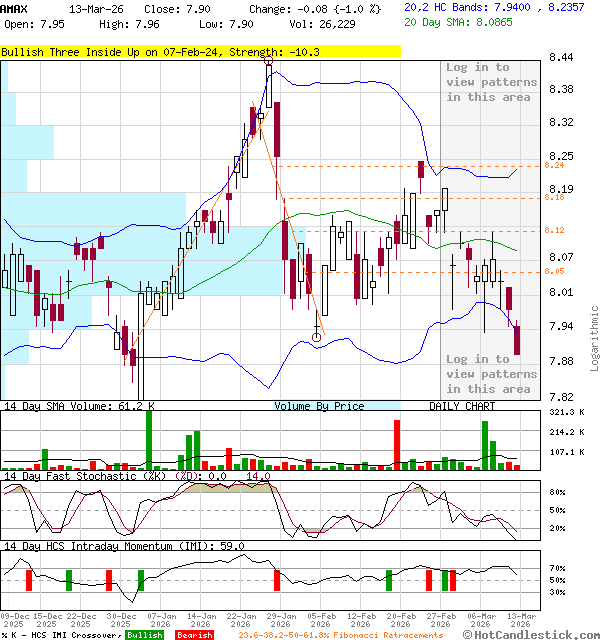The image size is (600, 640).
Task: Click the red Bearish legend badge
Action: [x=194, y=635]
